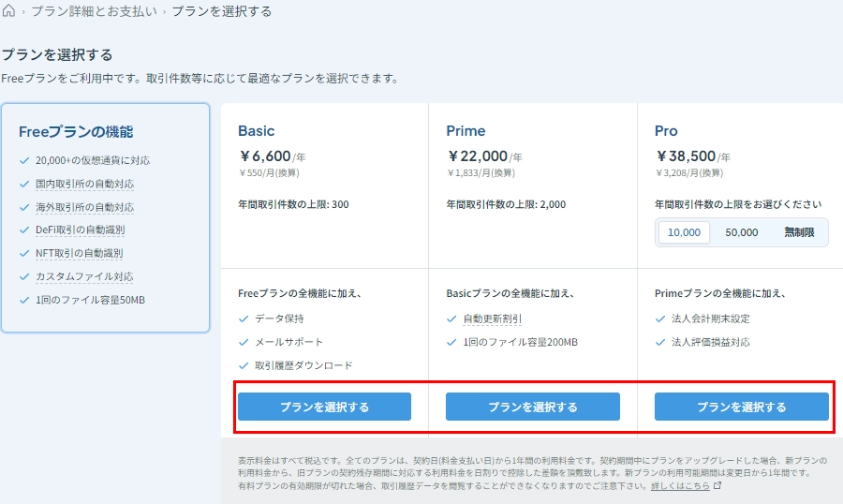The image size is (843, 504).
Task: Click the checkmark icon beside データ保持
Action: click(x=244, y=319)
